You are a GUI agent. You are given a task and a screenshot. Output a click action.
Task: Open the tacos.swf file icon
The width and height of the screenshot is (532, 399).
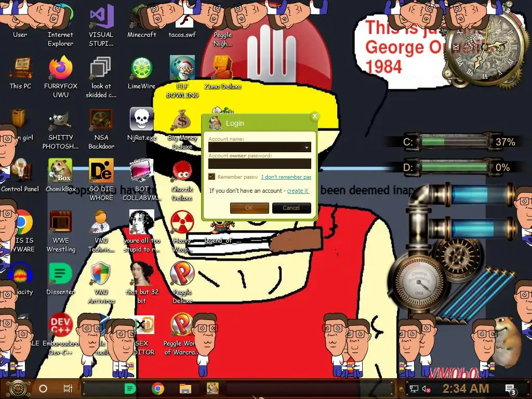(x=182, y=21)
